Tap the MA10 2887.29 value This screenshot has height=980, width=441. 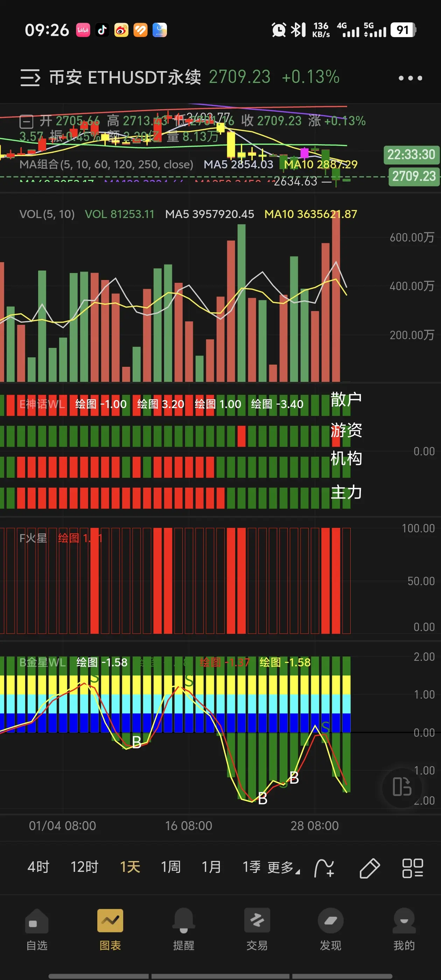coord(321,164)
